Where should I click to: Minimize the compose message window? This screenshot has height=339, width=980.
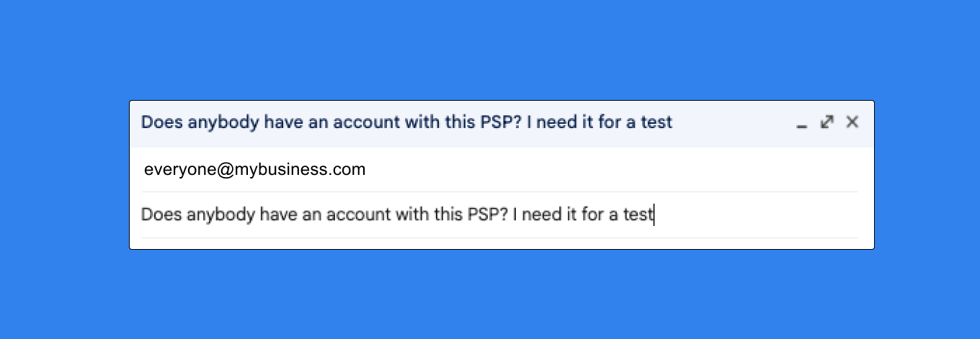(801, 124)
